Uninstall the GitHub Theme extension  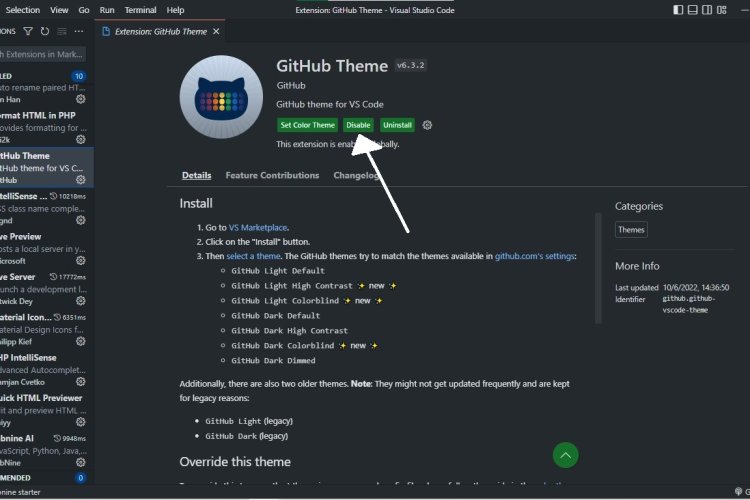click(x=397, y=125)
